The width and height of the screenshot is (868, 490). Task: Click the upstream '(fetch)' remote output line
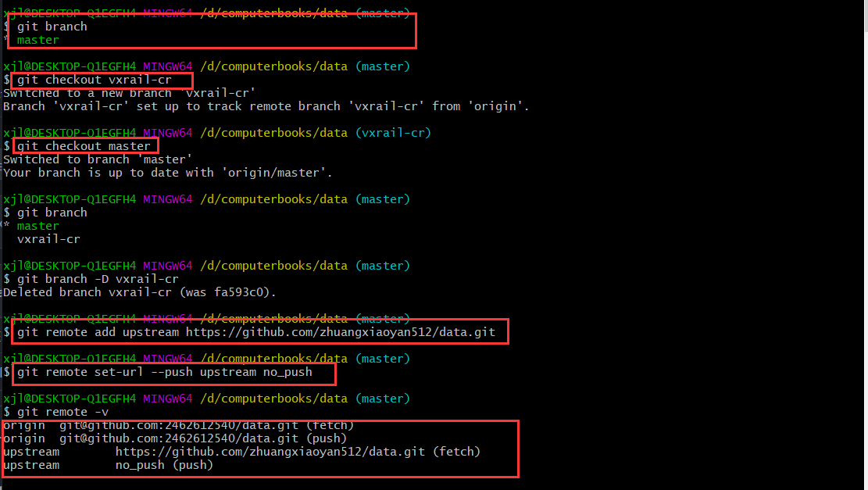pyautogui.click(x=242, y=452)
